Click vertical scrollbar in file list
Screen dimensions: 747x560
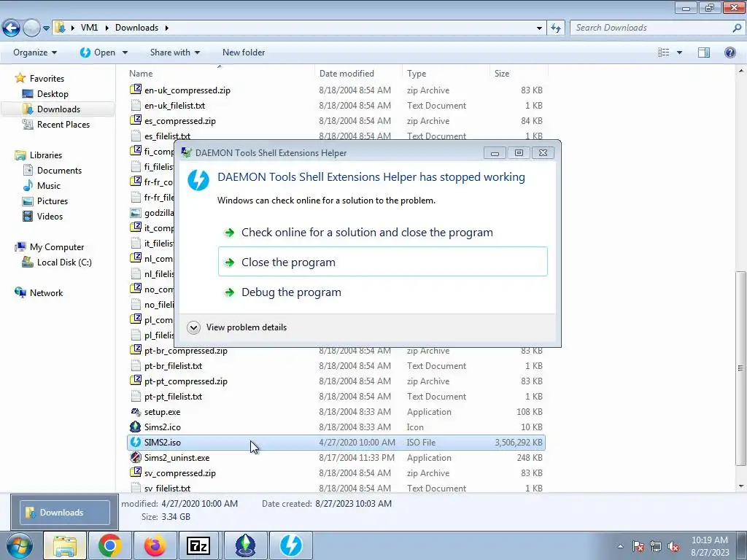tap(740, 367)
